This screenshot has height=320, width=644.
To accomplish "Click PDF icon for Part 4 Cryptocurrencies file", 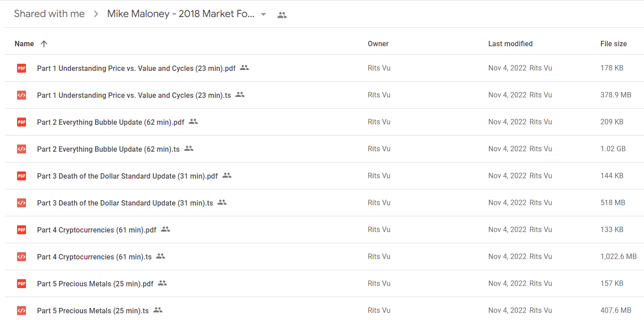I will click(22, 230).
